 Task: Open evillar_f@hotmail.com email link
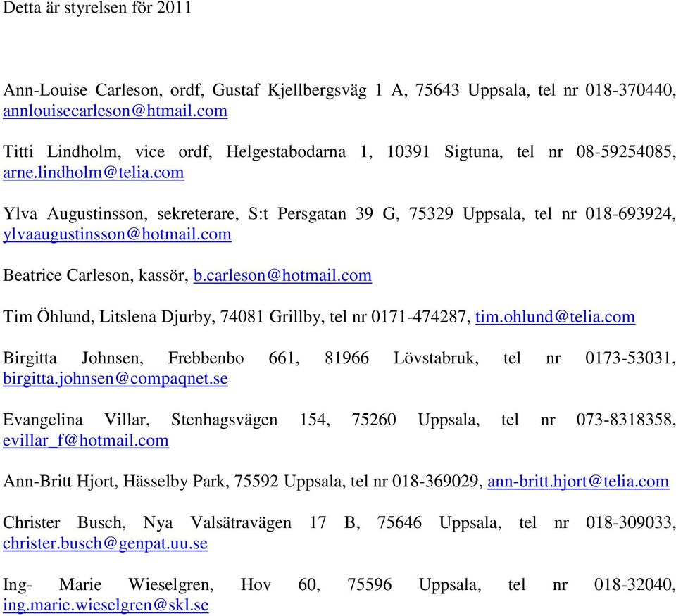[x=86, y=441]
